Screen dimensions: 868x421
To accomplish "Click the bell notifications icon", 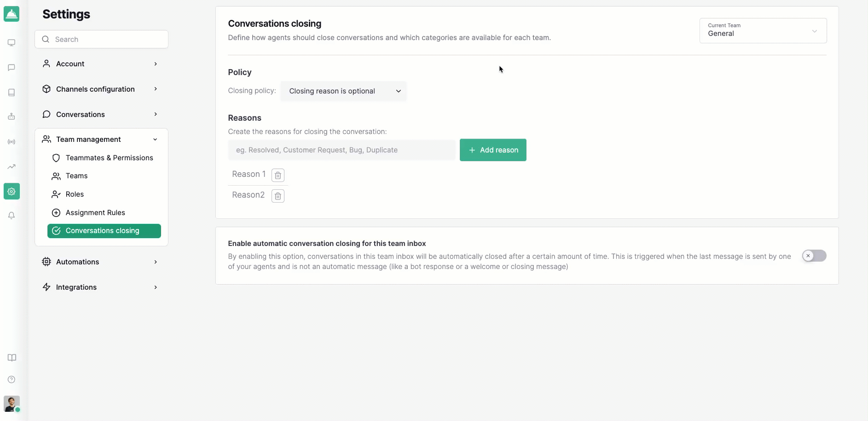I will [x=12, y=216].
